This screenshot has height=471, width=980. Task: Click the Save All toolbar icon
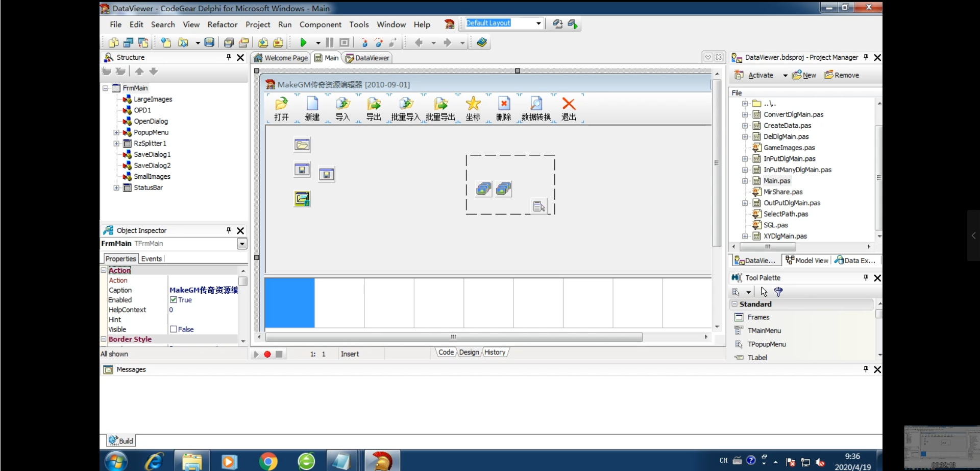(x=229, y=42)
